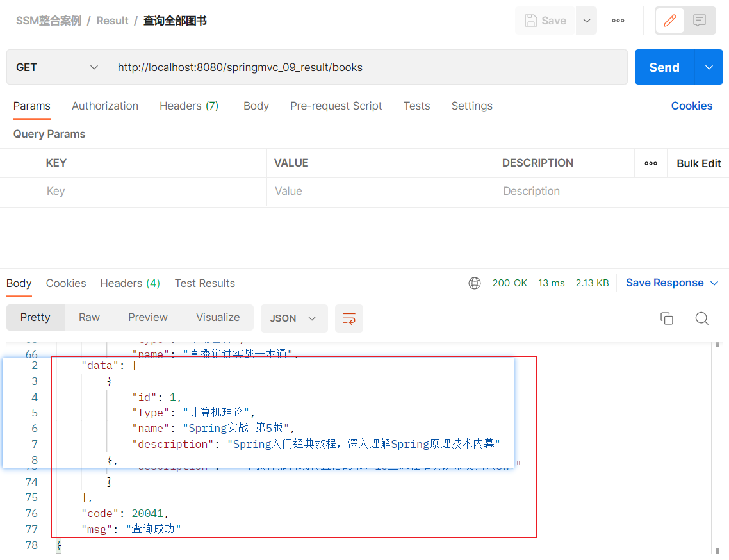Open the request Settings tab

(472, 106)
